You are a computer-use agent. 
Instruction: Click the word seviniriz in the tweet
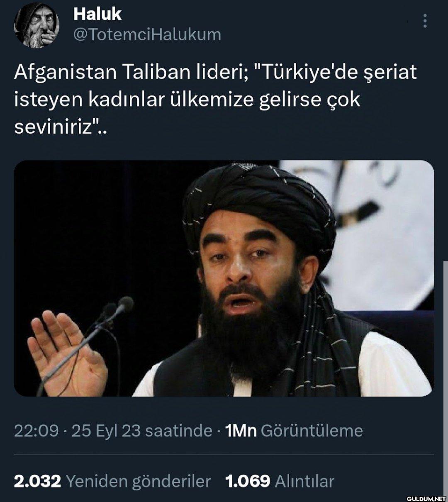coord(53,127)
